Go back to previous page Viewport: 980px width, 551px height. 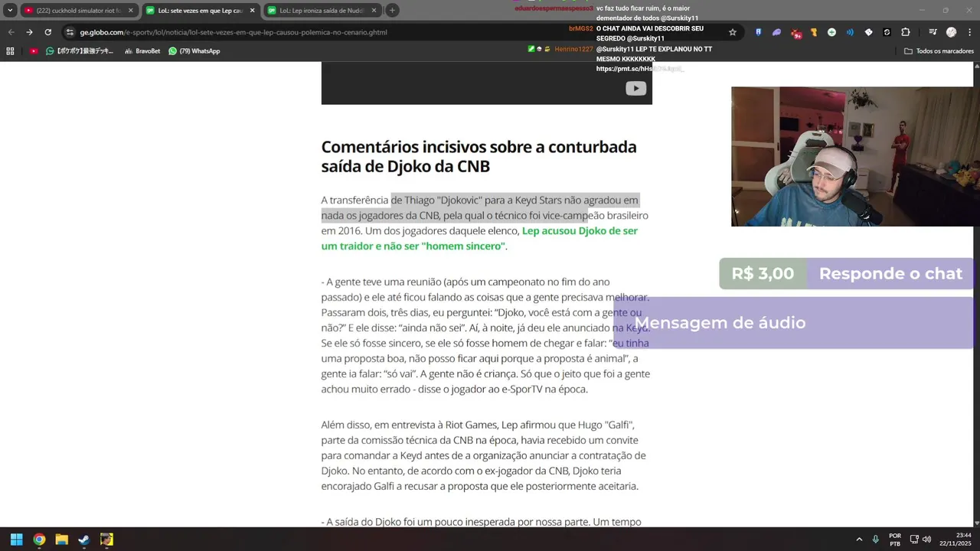click(11, 32)
